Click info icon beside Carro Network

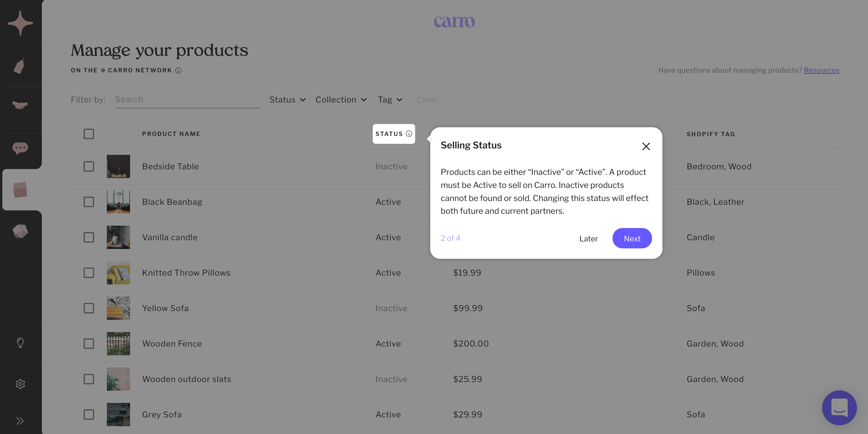coord(179,71)
